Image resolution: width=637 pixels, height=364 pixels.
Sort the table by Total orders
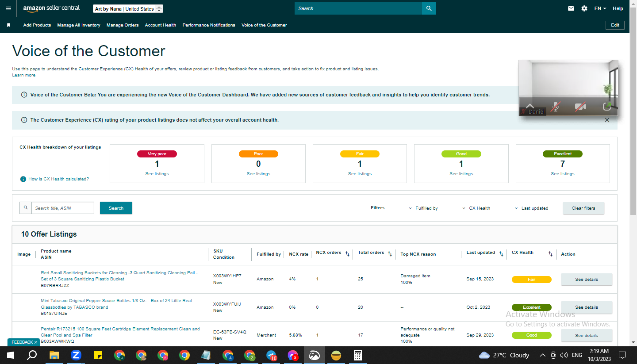(390, 254)
